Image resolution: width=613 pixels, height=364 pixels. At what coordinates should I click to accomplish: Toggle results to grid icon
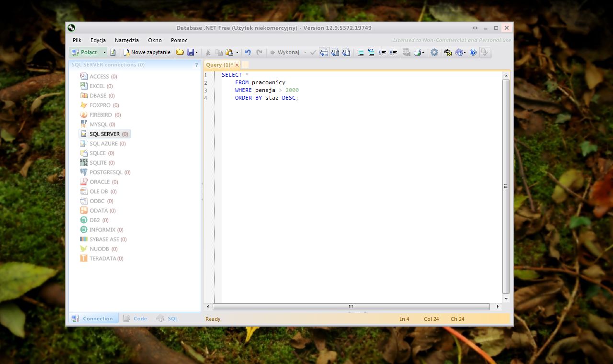tap(324, 52)
